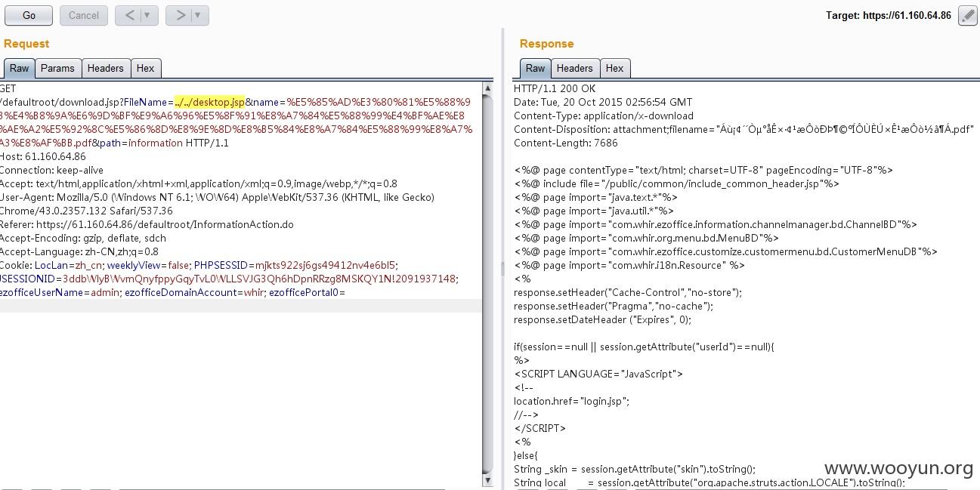This screenshot has height=490, width=980.
Task: Switch to the Response Headers tab
Action: tap(574, 68)
